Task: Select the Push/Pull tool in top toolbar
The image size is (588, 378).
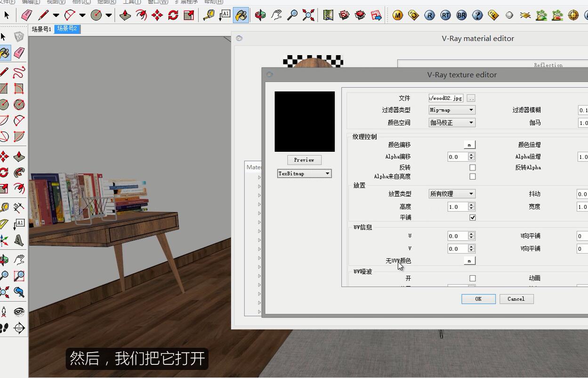Action: [x=125, y=16]
